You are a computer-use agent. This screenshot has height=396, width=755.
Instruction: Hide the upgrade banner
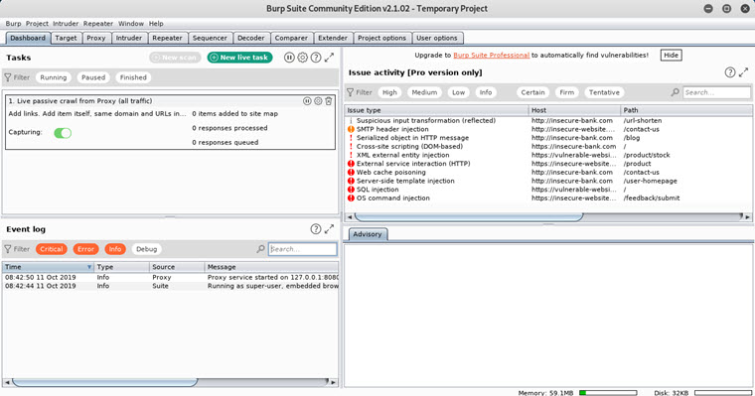[671, 55]
